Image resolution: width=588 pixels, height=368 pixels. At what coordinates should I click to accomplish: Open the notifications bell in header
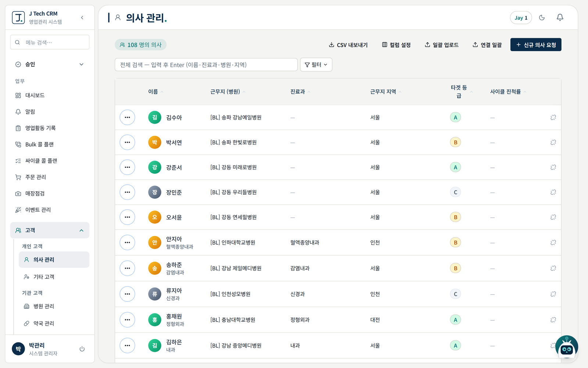(560, 18)
